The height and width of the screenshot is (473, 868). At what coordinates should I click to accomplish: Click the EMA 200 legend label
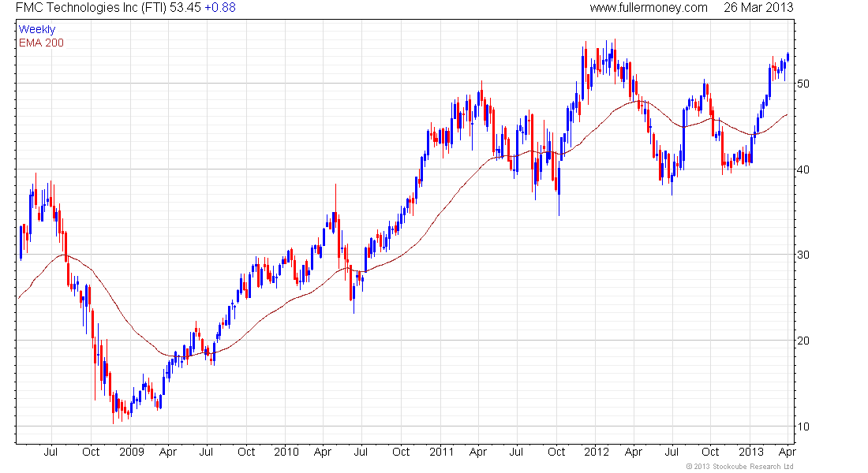pos(41,43)
